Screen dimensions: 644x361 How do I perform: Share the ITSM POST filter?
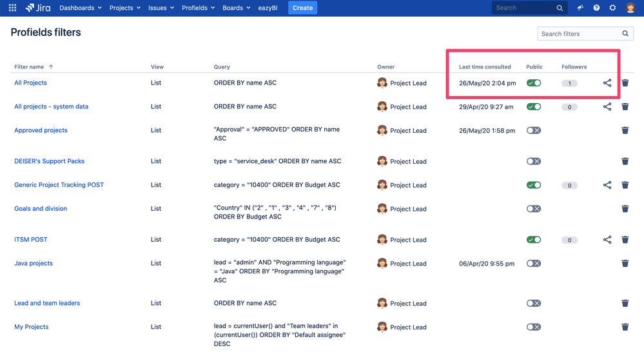[607, 240]
